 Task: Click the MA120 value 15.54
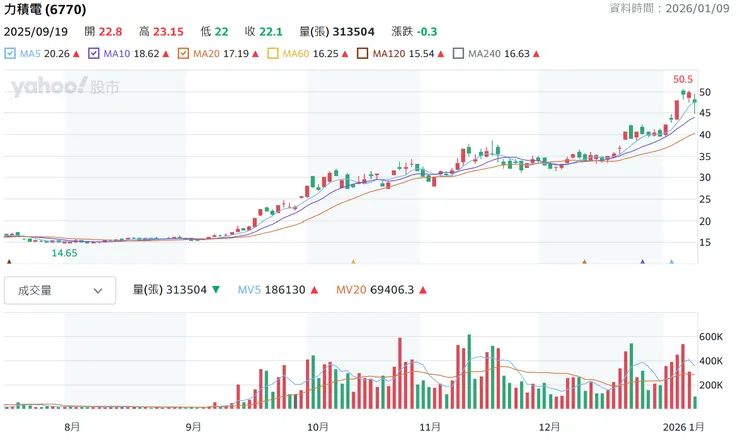(x=421, y=53)
